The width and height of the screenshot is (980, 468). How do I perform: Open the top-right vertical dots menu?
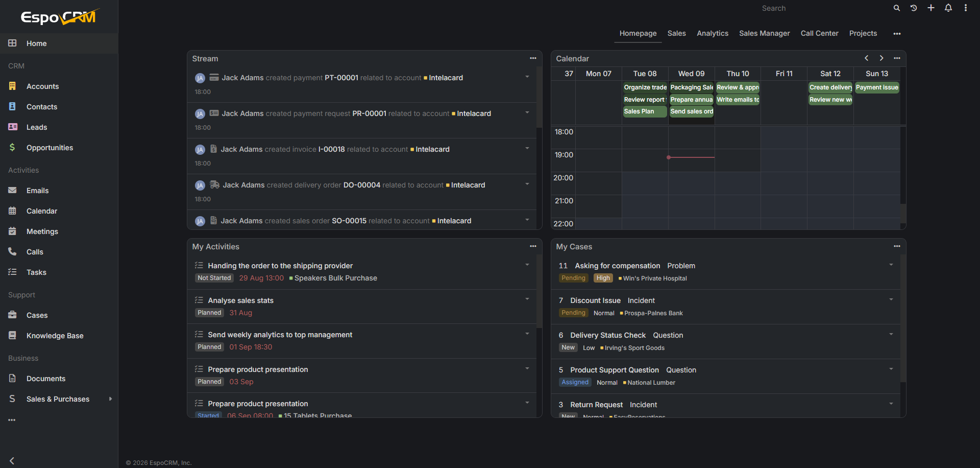[x=966, y=8]
